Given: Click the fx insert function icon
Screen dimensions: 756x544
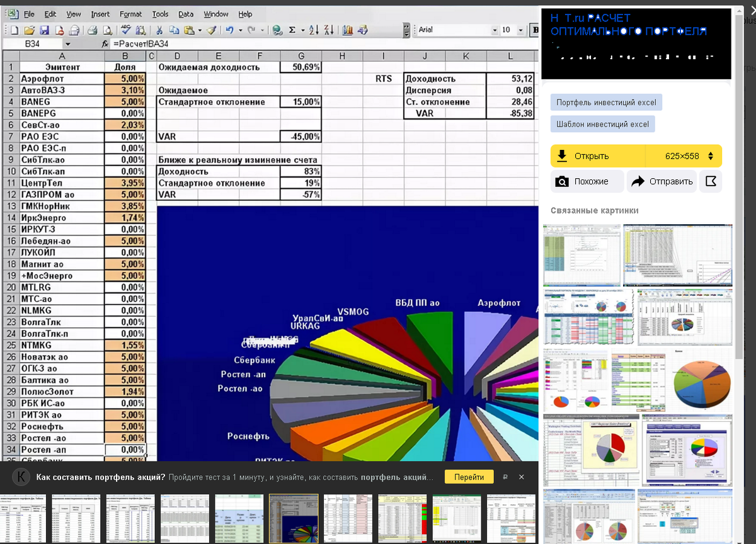Looking at the screenshot, I should click(x=105, y=44).
